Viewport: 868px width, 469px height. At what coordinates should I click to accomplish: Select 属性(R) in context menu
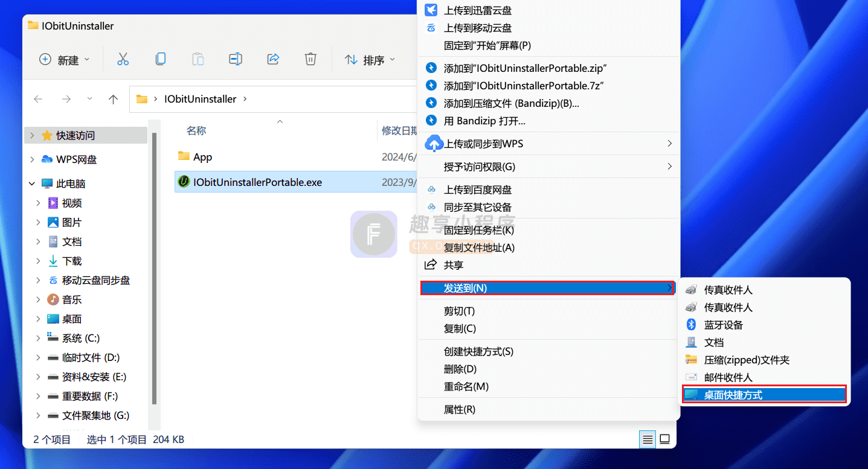click(548, 409)
